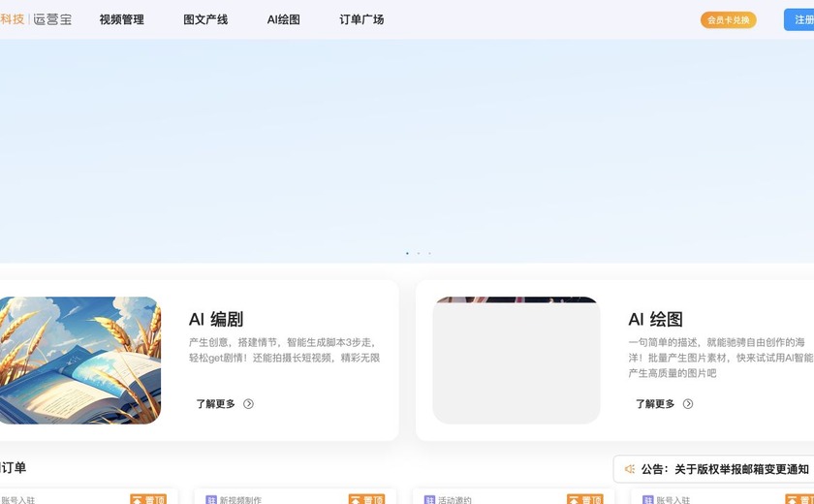The image size is (814, 504).
Task: Click the arrow icon beside AI 绘图 了解更多
Action: point(688,404)
